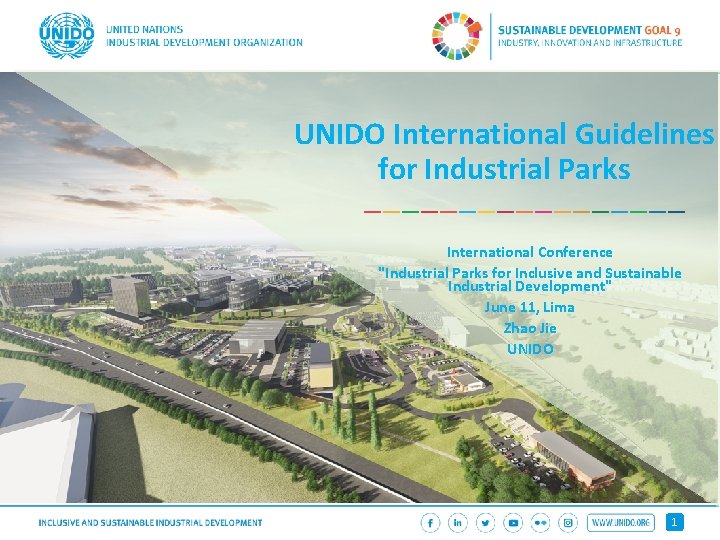The width and height of the screenshot is (720, 540).
Task: Click the Sustainable Development Goals color wheel
Action: [457, 36]
